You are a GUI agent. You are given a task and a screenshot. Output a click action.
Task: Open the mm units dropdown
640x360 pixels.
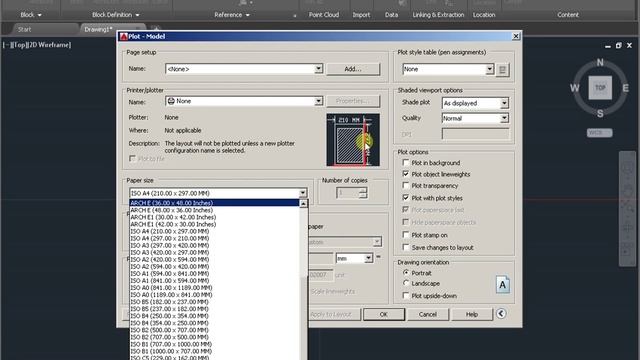coord(368,258)
